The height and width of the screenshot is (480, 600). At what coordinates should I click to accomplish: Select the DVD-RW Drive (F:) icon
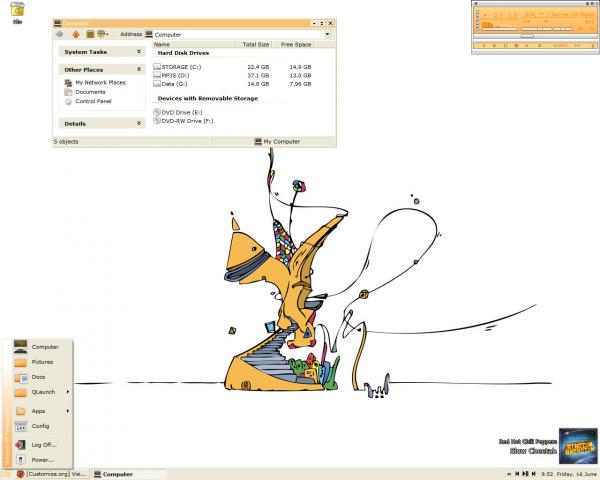183,121
